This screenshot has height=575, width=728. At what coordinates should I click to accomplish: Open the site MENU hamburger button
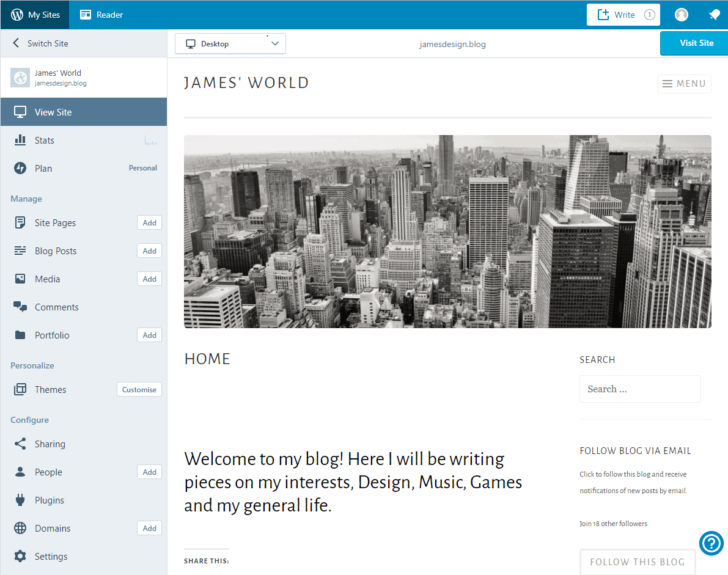point(685,84)
